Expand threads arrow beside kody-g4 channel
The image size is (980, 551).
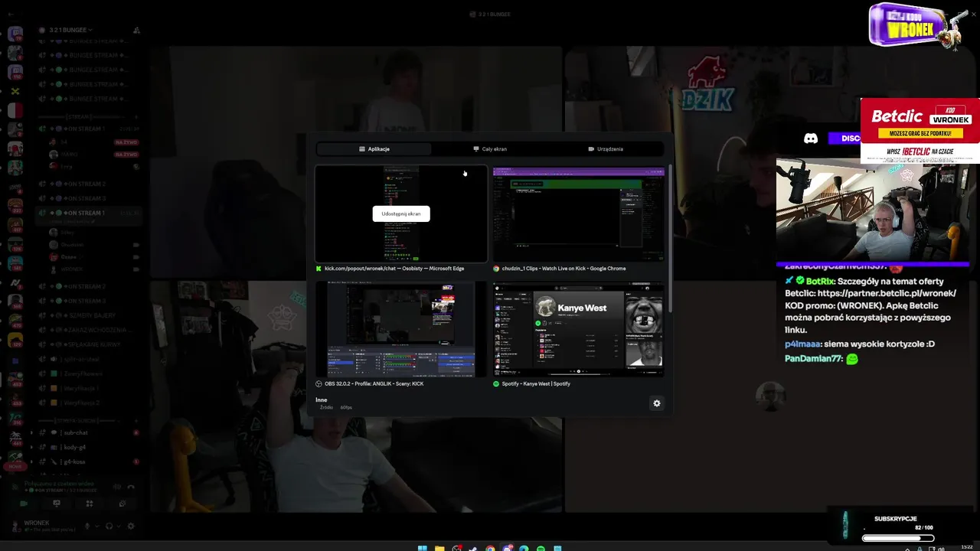coord(31,447)
